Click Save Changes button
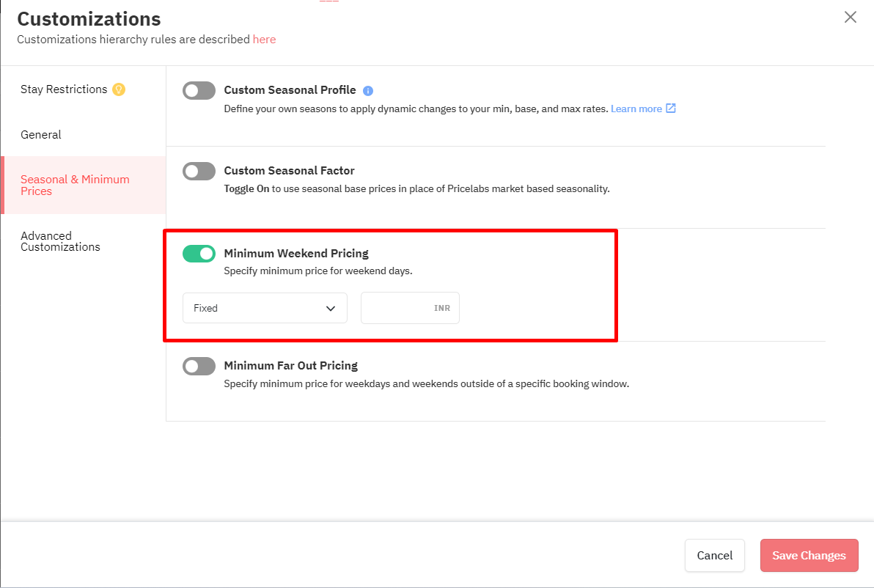The width and height of the screenshot is (874, 588). tap(809, 555)
